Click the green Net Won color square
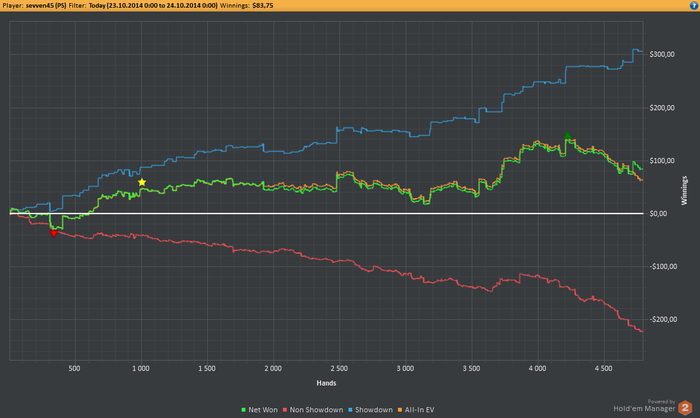This screenshot has height=418, width=700. pos(243,410)
